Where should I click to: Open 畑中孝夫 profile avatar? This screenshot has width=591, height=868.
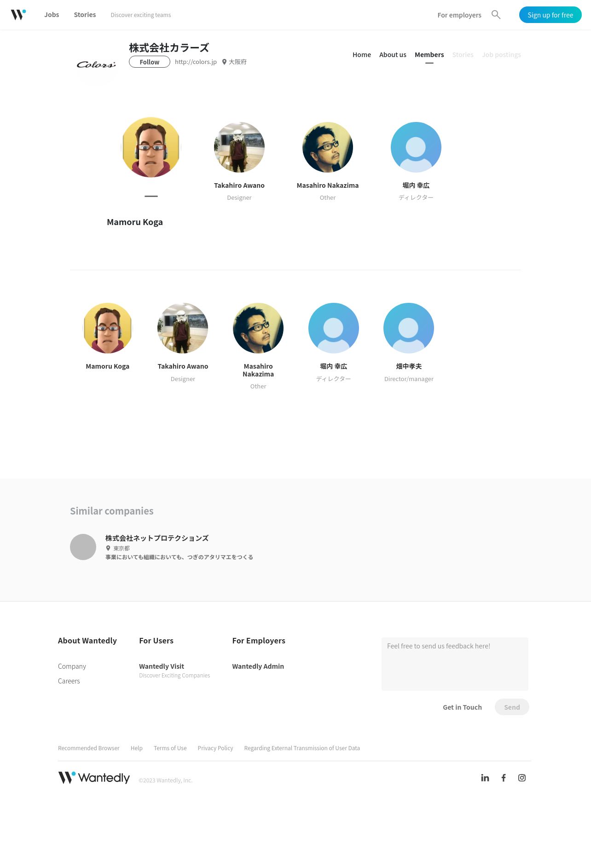click(x=409, y=328)
